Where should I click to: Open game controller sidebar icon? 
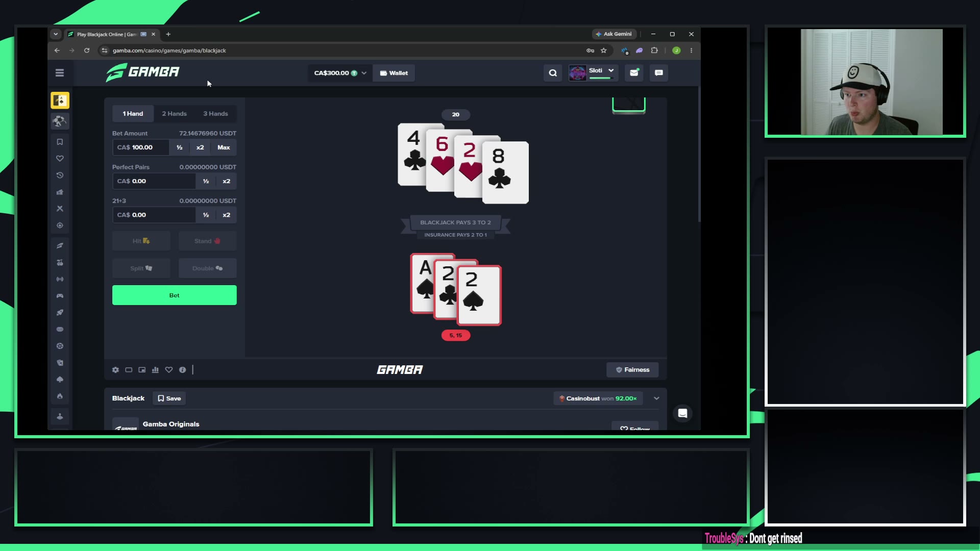click(x=60, y=296)
